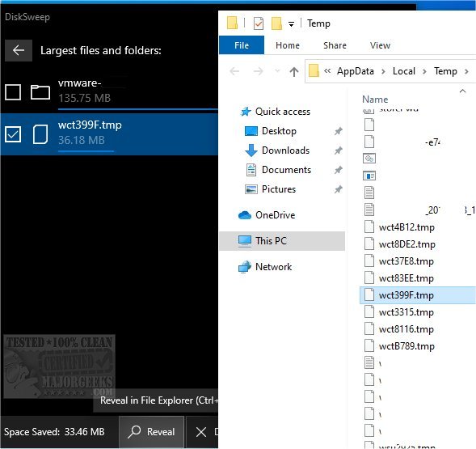Select file wctB789.tmp

tap(406, 346)
